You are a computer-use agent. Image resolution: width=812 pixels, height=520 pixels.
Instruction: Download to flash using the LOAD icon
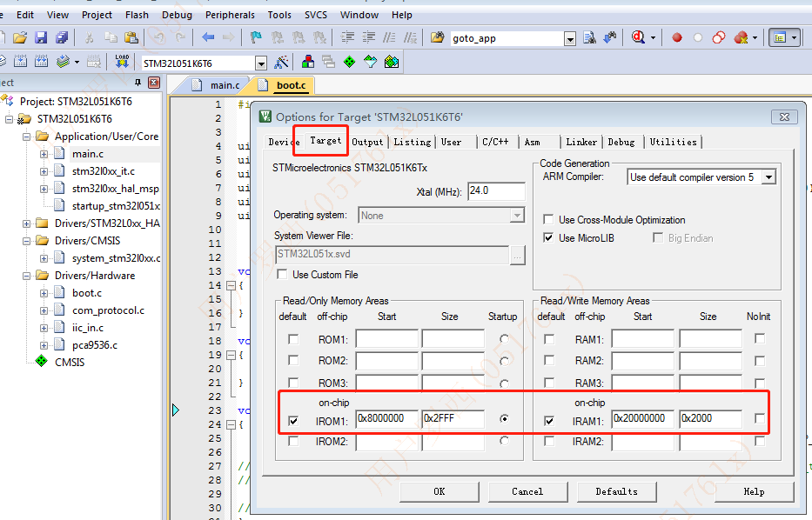pyautogui.click(x=122, y=62)
